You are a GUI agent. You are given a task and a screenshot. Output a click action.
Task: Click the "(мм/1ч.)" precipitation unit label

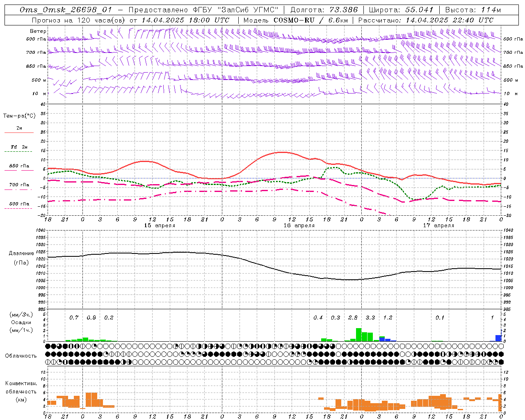coord(21,330)
